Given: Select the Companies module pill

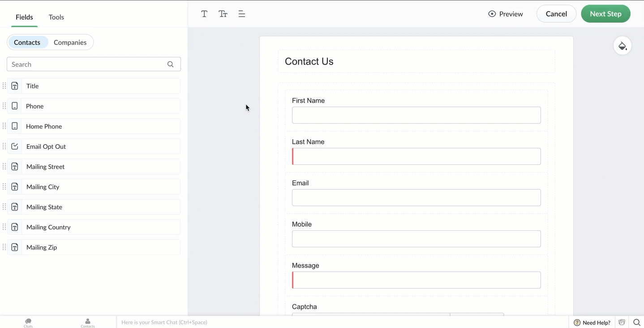Looking at the screenshot, I should click(x=70, y=42).
